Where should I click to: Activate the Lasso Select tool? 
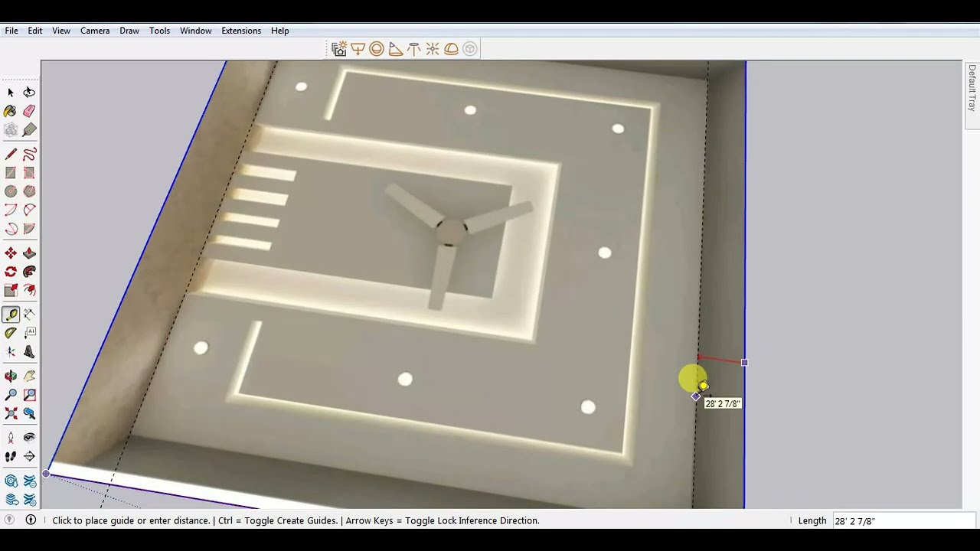coord(29,92)
